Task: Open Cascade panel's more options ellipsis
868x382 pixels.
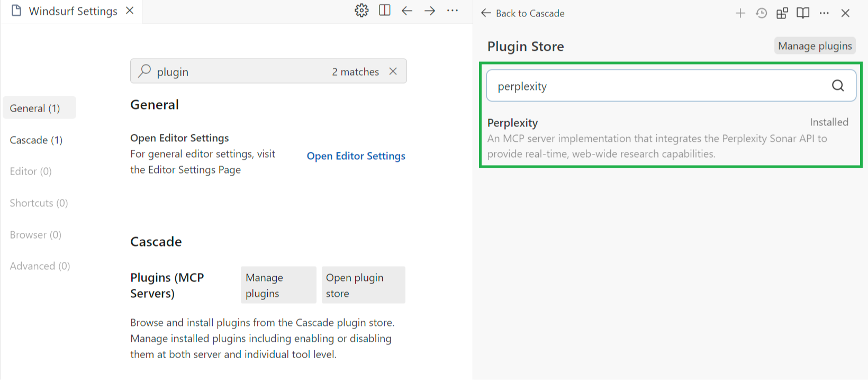Action: 824,13
